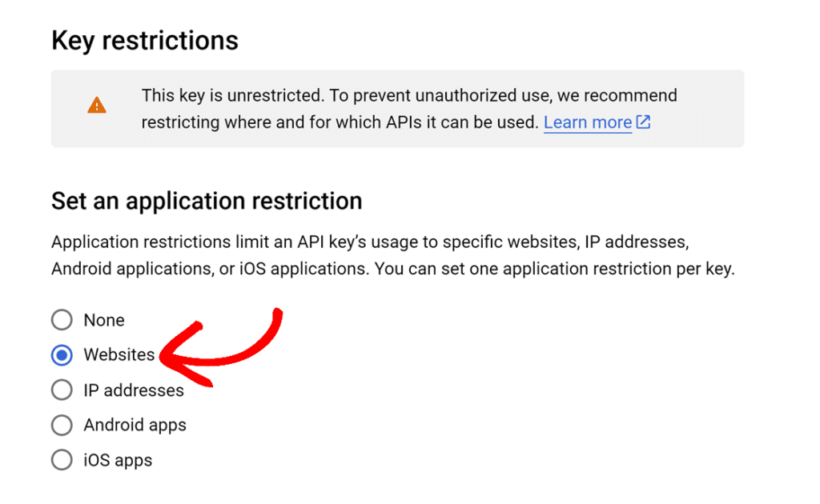
Task: Click the Key restrictions heading
Action: 145,40
